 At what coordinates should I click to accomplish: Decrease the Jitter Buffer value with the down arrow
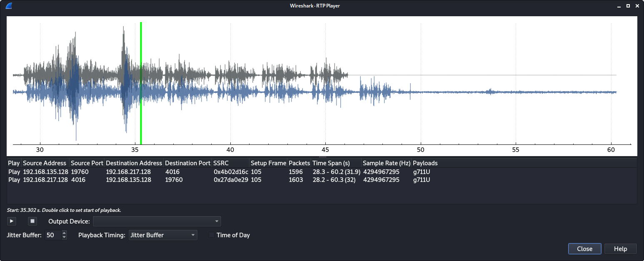click(x=64, y=238)
